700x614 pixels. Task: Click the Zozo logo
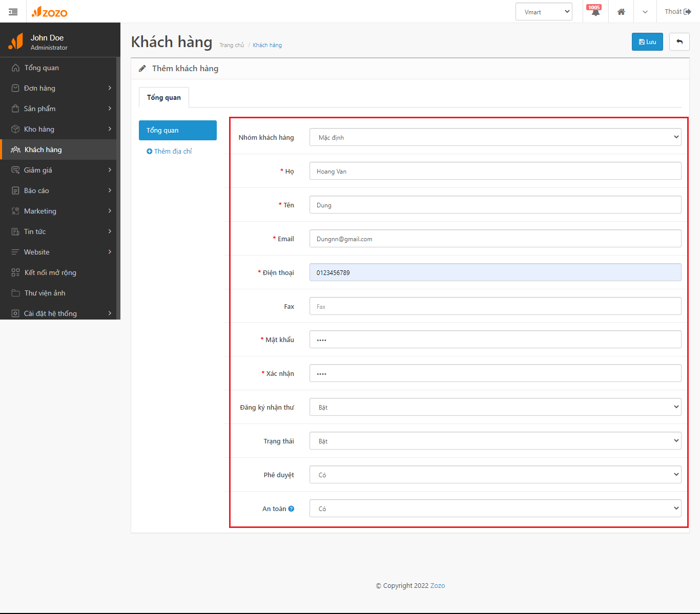pyautogui.click(x=49, y=12)
